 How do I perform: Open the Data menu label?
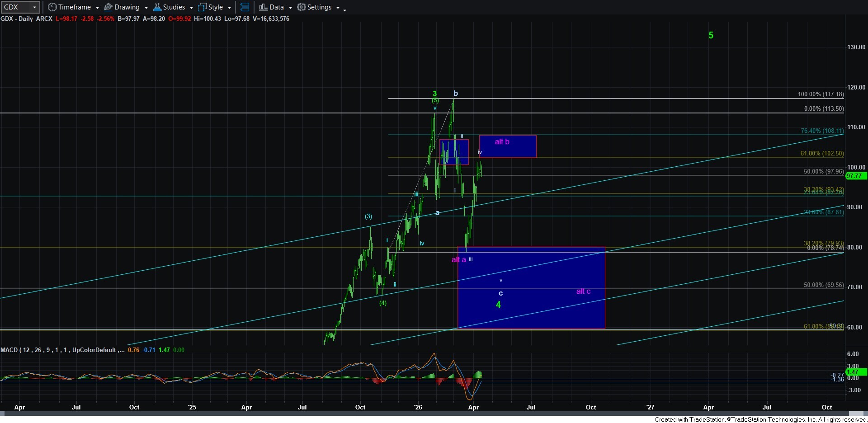pyautogui.click(x=277, y=7)
